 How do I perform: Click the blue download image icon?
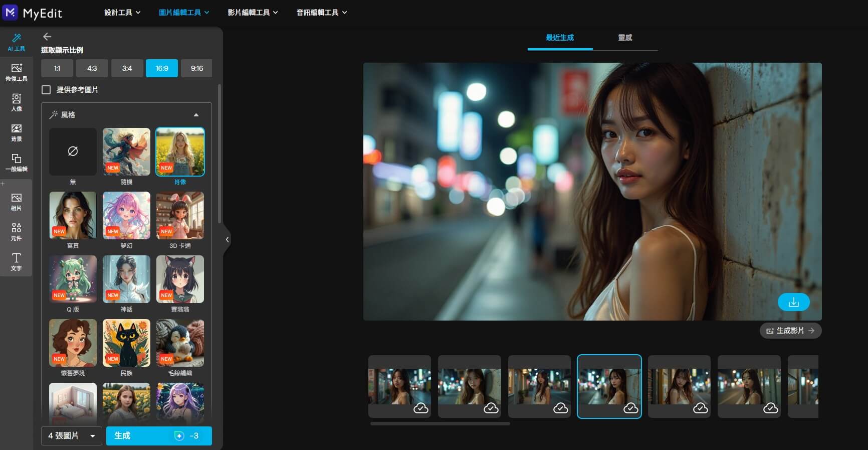(x=793, y=302)
